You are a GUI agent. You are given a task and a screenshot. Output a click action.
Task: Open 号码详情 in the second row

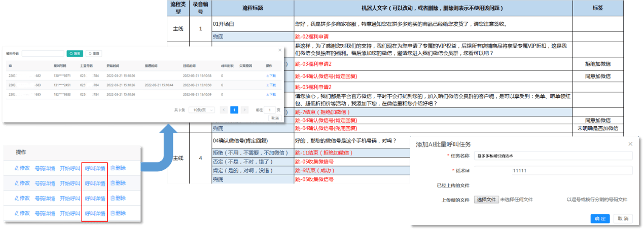pyautogui.click(x=45, y=183)
